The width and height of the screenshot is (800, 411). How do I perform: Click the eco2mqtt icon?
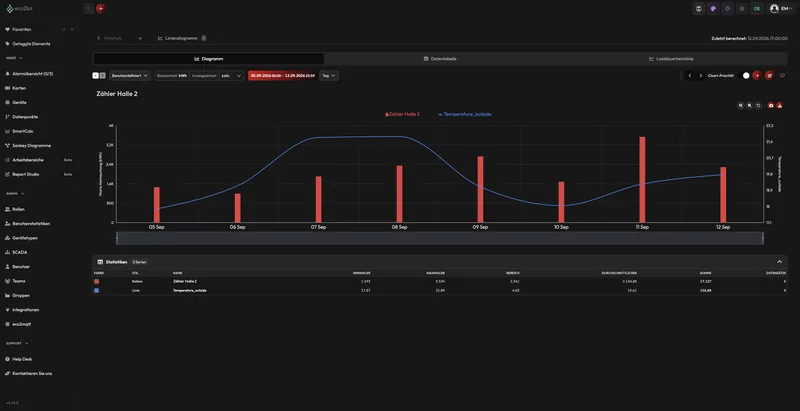(8, 324)
